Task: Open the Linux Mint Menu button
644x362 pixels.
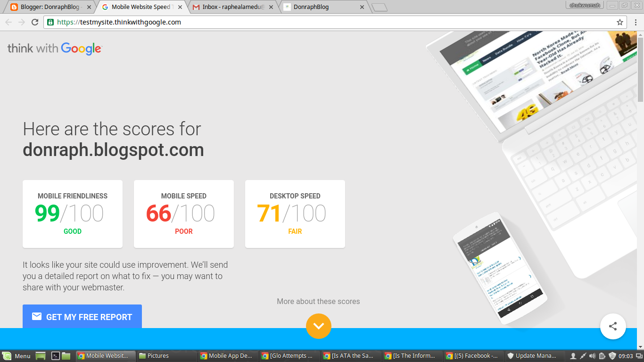Action: [17, 356]
